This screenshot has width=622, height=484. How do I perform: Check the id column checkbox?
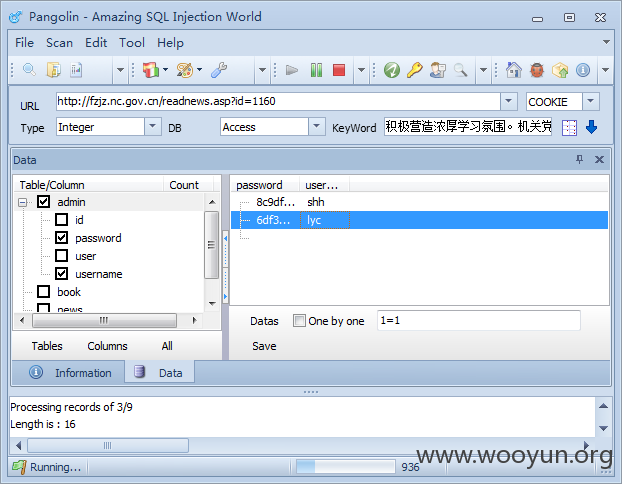point(61,219)
